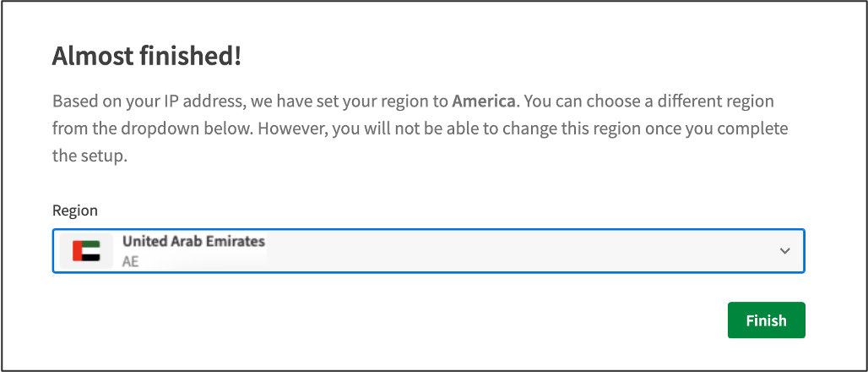The image size is (868, 372).
Task: Click the AE country code text
Action: tap(130, 261)
